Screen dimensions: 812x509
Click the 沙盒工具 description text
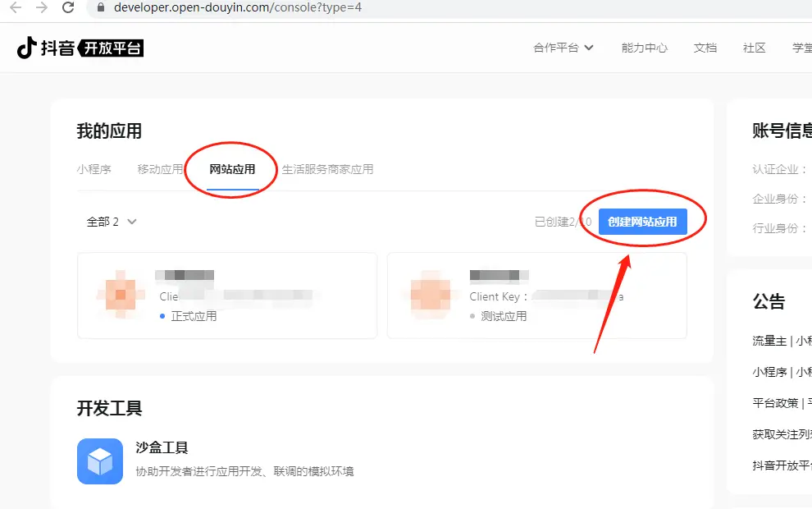[x=244, y=471]
